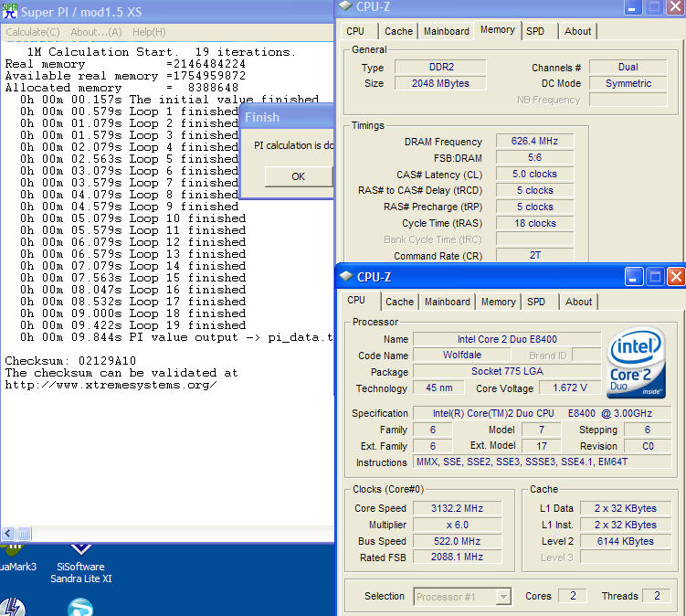The height and width of the screenshot is (616, 686).
Task: Open Mainboard tab in lower CPU-Z window
Action: [447, 302]
